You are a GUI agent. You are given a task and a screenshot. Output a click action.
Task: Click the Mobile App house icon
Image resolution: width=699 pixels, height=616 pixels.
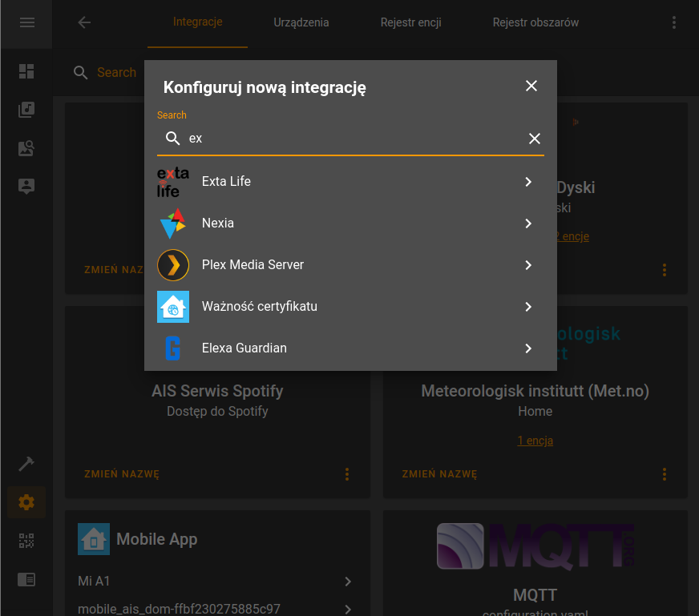(94, 539)
